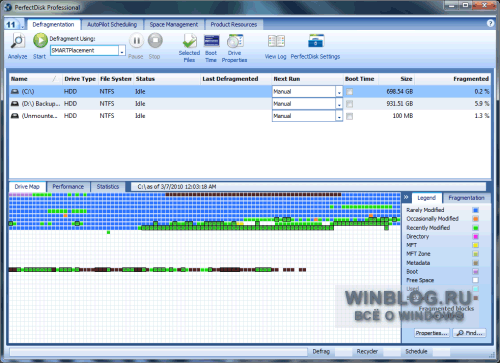Open the Space Management tab
Viewport: 500px width, 363px height.
(x=174, y=24)
